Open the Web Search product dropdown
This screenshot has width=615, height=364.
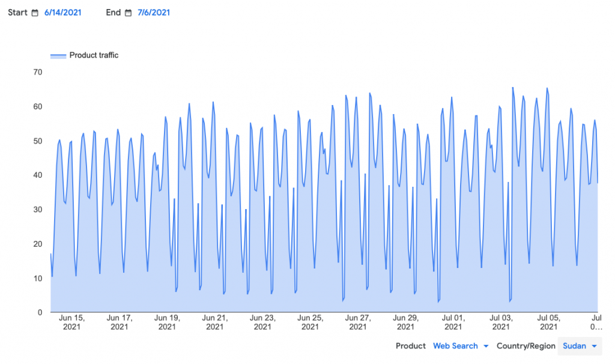coord(455,346)
